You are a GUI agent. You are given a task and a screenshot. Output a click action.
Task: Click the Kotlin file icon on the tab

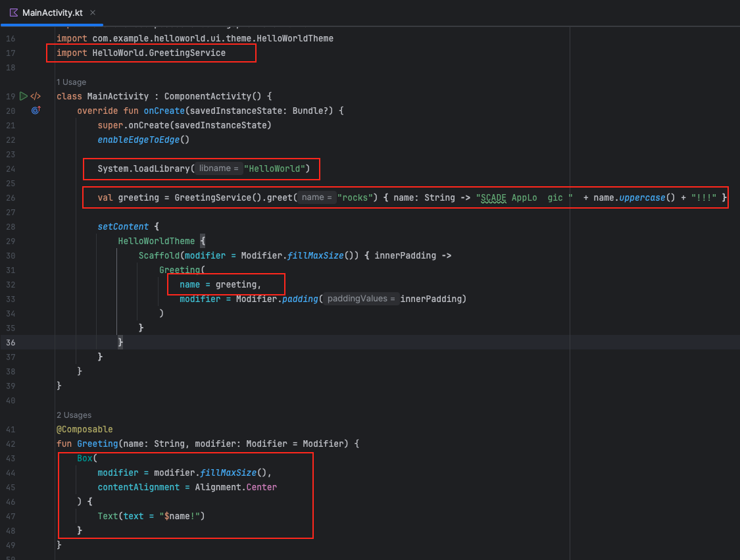pyautogui.click(x=14, y=13)
